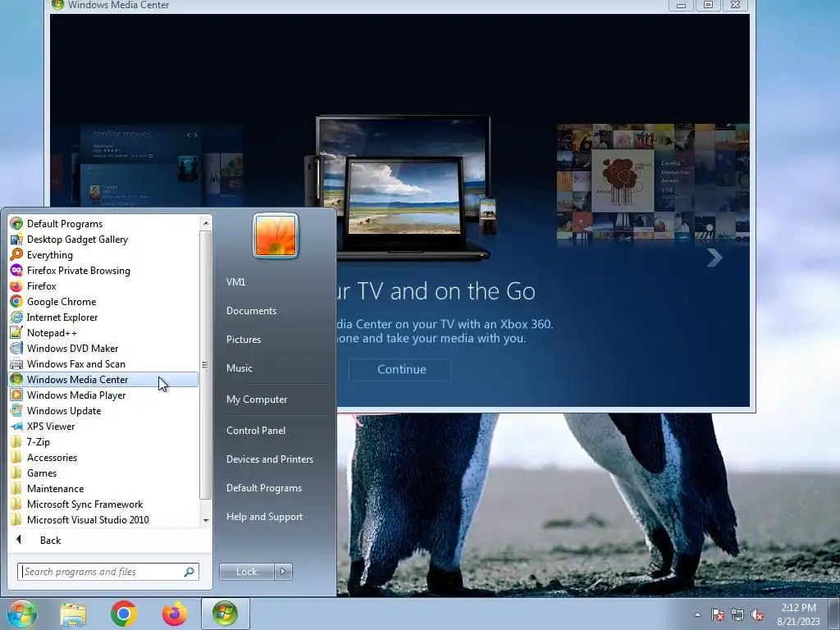Open Internet Explorer icon
The width and height of the screenshot is (840, 630).
point(16,317)
